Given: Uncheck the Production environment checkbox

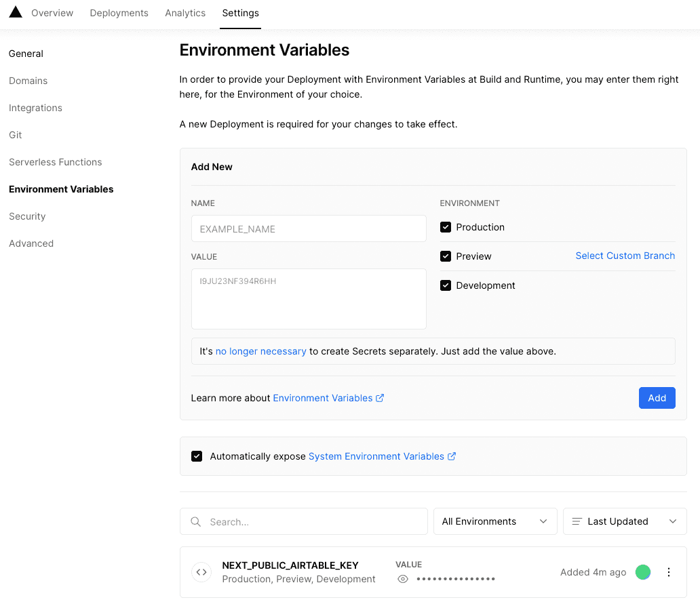Looking at the screenshot, I should [446, 227].
